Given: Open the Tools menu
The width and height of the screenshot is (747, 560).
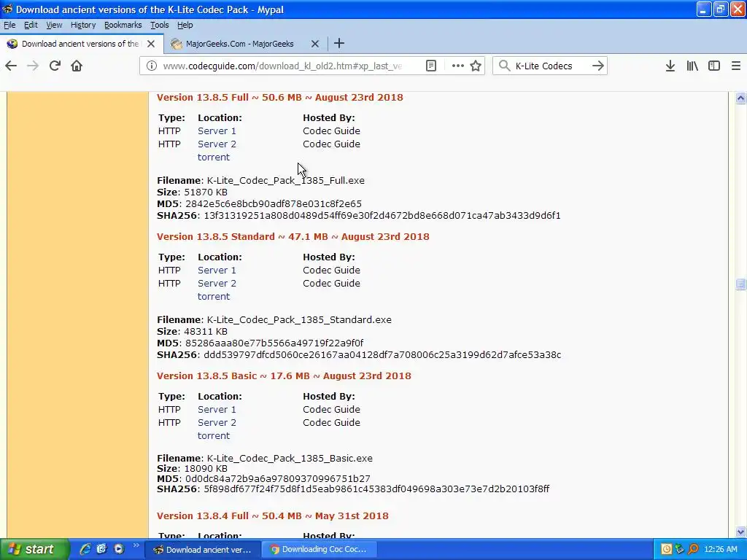Looking at the screenshot, I should [x=160, y=25].
